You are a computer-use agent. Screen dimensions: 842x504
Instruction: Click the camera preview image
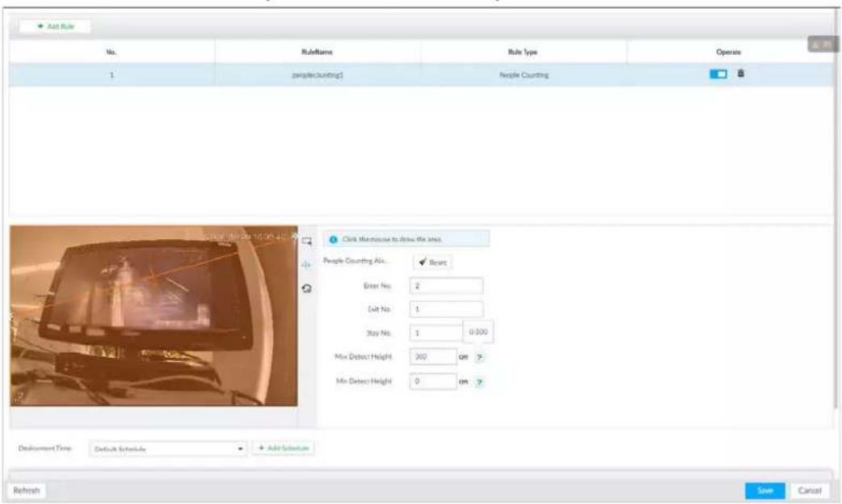(x=154, y=316)
